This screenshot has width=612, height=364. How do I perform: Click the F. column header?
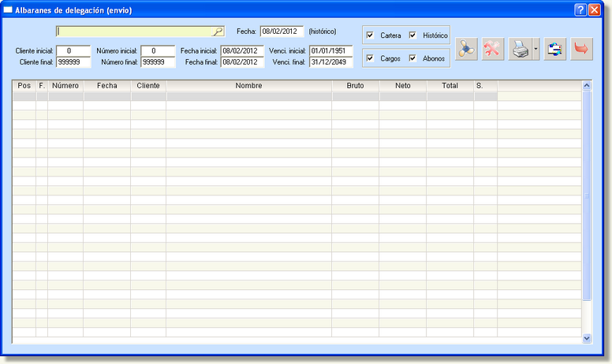tap(42, 86)
